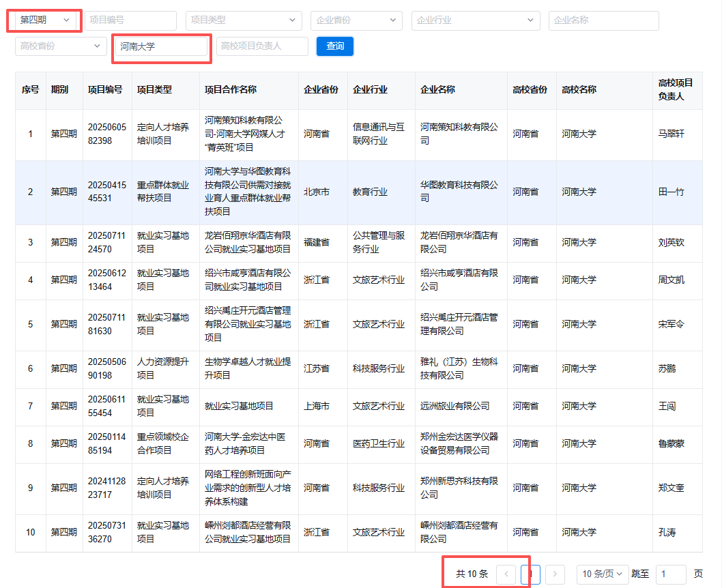Image resolution: width=722 pixels, height=588 pixels.
Task: Select project number 2025011485194
Action: pyautogui.click(x=107, y=443)
